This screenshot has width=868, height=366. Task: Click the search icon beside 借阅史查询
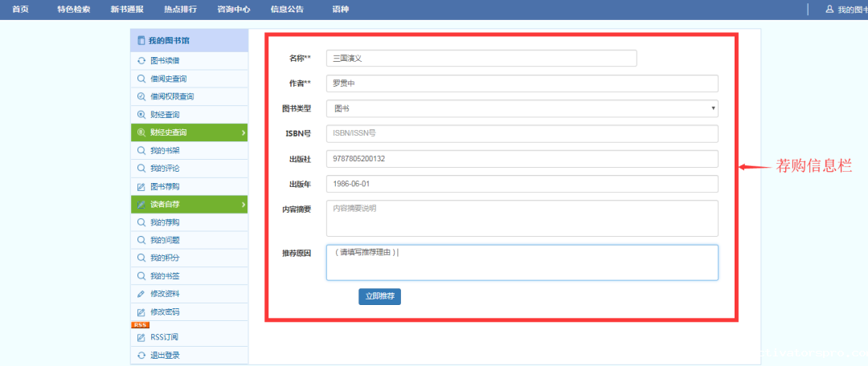tap(141, 79)
